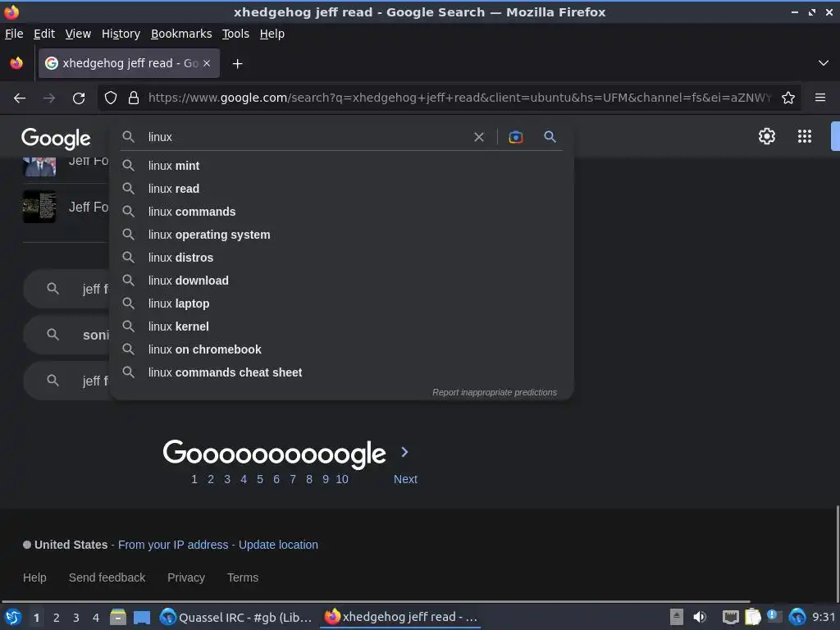Open a new tab with the plus button
Viewport: 840px width, 630px height.
[237, 64]
